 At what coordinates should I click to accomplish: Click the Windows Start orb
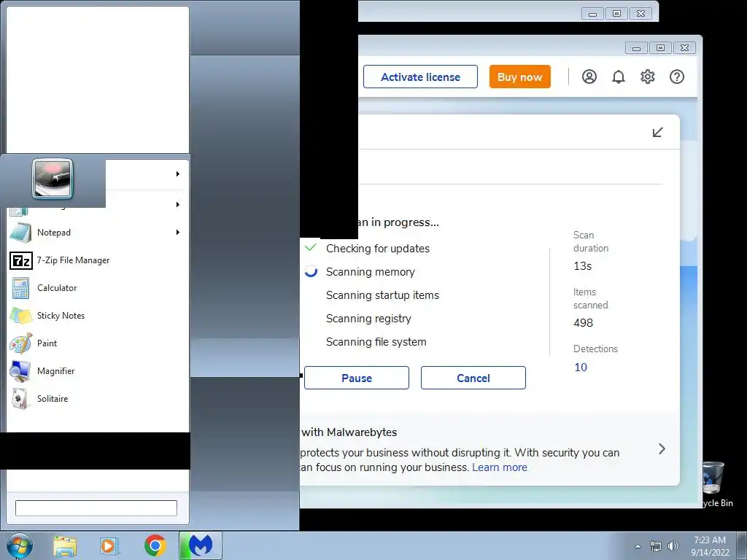[x=20, y=545]
